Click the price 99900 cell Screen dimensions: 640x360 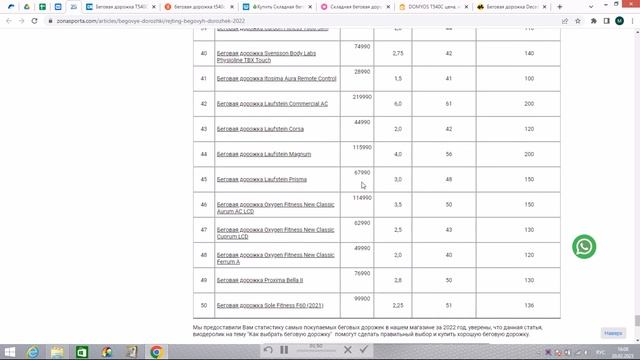[357, 305]
